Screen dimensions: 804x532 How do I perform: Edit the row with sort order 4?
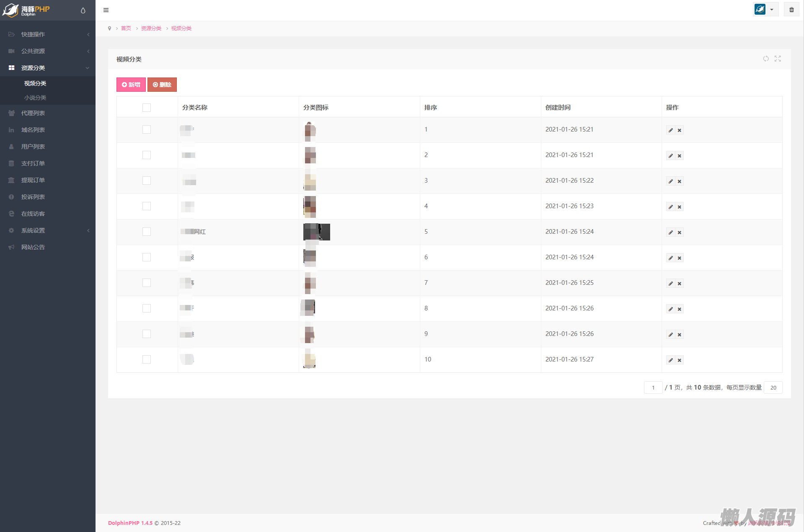(x=671, y=207)
